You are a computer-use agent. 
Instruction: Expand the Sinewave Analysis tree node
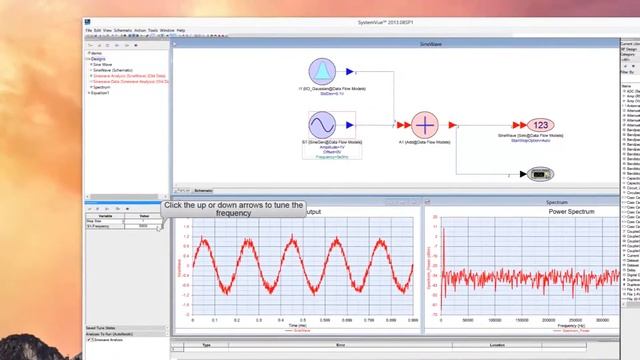[91, 76]
